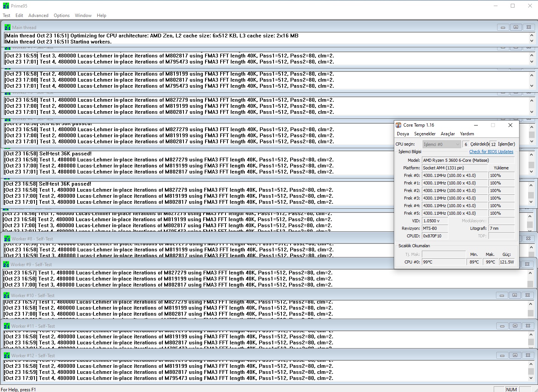The height and width of the screenshot is (392, 538).
Task: Click the VID value 1.0500 v
Action: point(435,221)
